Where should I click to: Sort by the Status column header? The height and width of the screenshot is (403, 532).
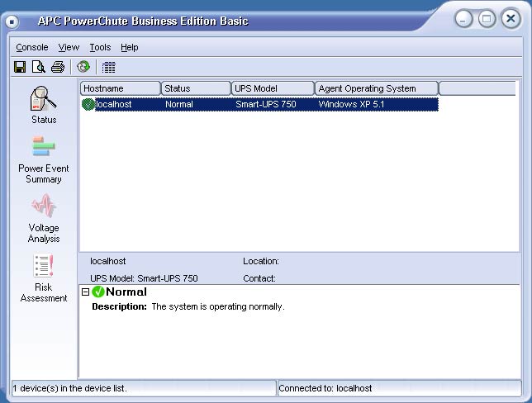click(x=196, y=88)
